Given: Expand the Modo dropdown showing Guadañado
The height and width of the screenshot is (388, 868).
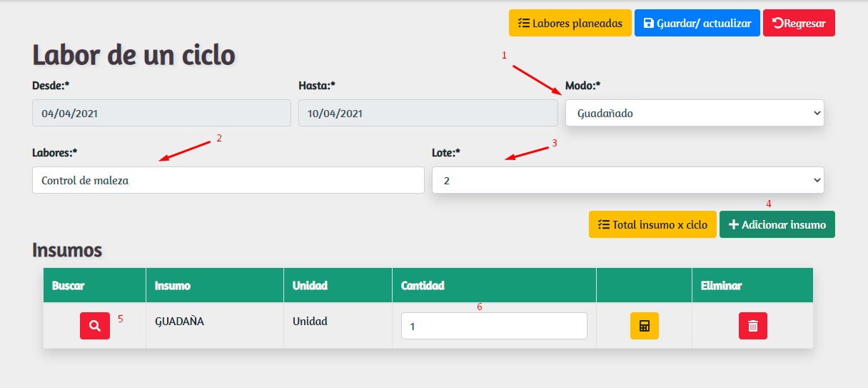Looking at the screenshot, I should [x=694, y=113].
